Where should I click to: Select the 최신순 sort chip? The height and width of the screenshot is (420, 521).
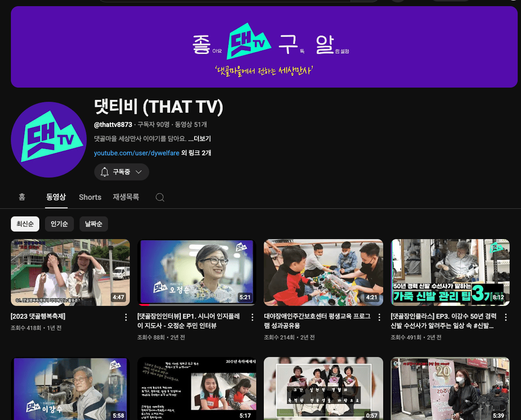25,224
